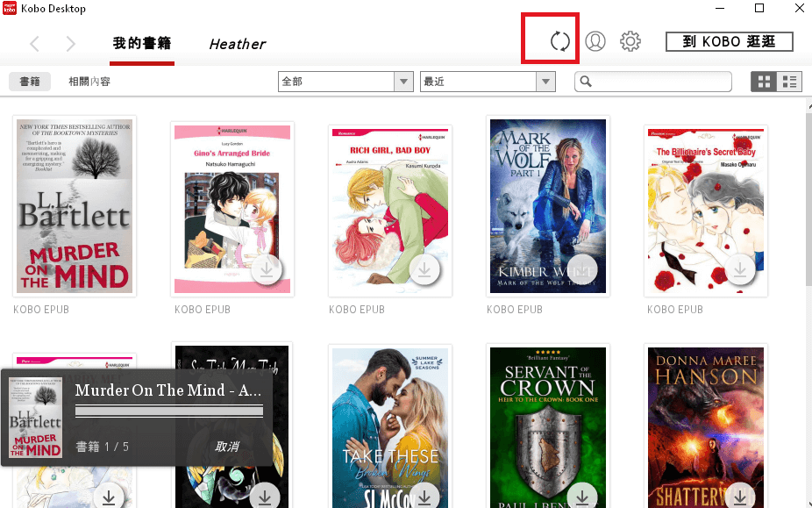Click KOBO EPUB label under Murder on the Mind
Image resolution: width=812 pixels, height=508 pixels.
tap(41, 310)
